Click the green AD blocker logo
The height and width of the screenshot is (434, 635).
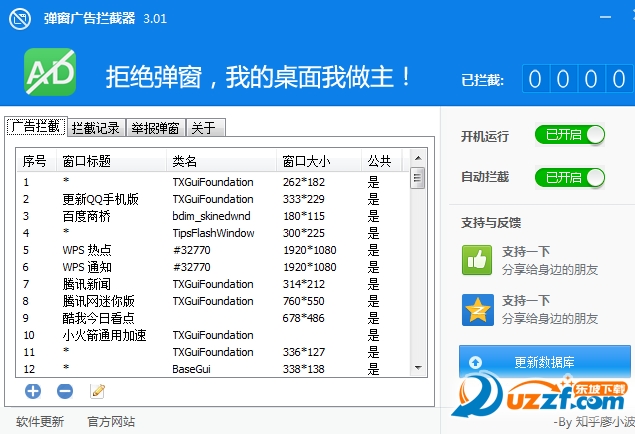[x=50, y=72]
